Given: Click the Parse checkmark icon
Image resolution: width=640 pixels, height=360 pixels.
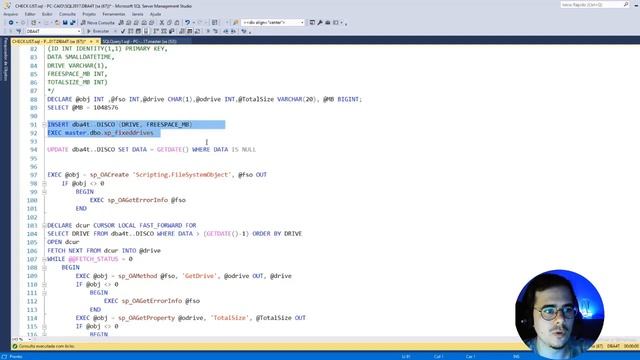Looking at the screenshot, I should pyautogui.click(x=123, y=31).
